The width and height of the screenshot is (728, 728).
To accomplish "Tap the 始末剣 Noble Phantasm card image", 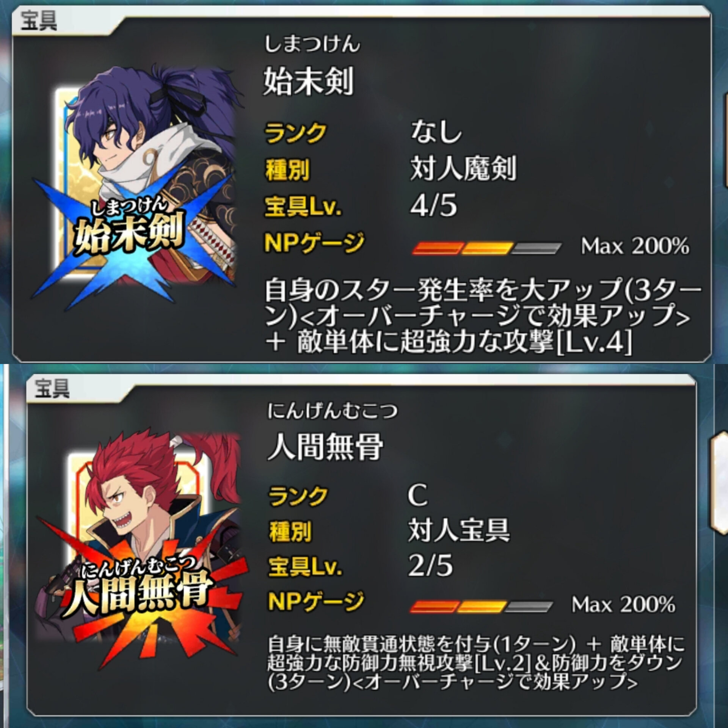I will (x=136, y=188).
